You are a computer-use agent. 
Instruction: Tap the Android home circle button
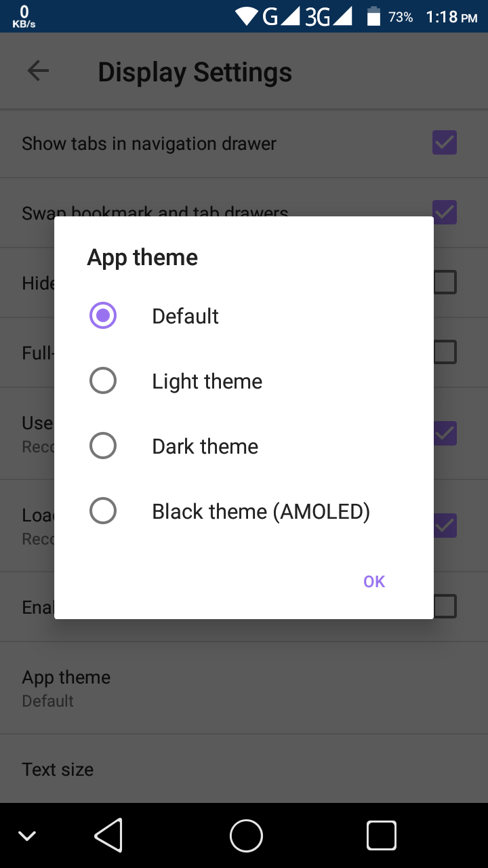[x=246, y=835]
